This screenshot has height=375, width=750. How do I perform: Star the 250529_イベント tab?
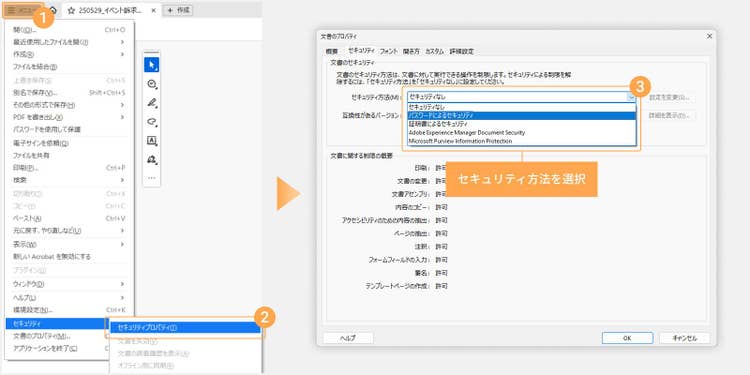71,10
